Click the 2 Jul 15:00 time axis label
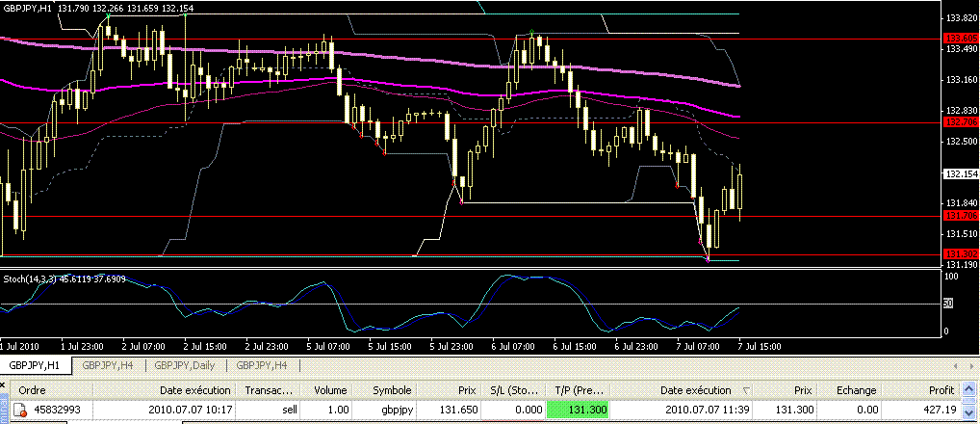This screenshot has height=424, width=980. click(x=206, y=345)
